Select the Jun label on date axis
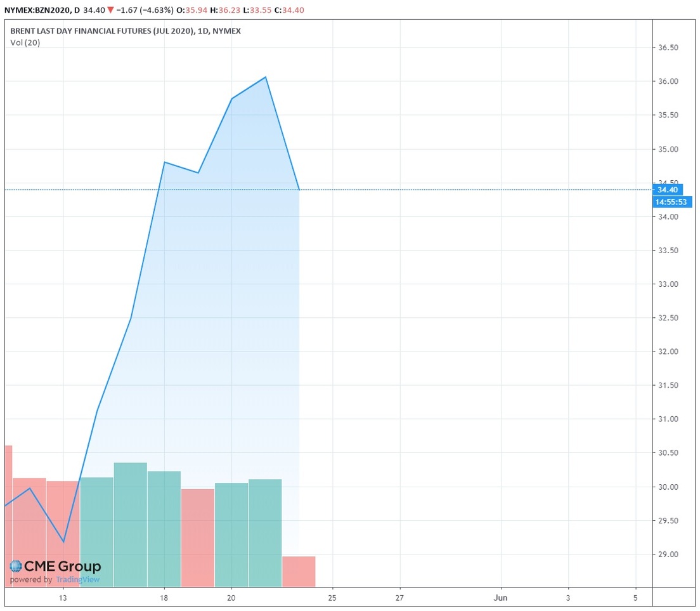This screenshot has height=611, width=700. [501, 598]
